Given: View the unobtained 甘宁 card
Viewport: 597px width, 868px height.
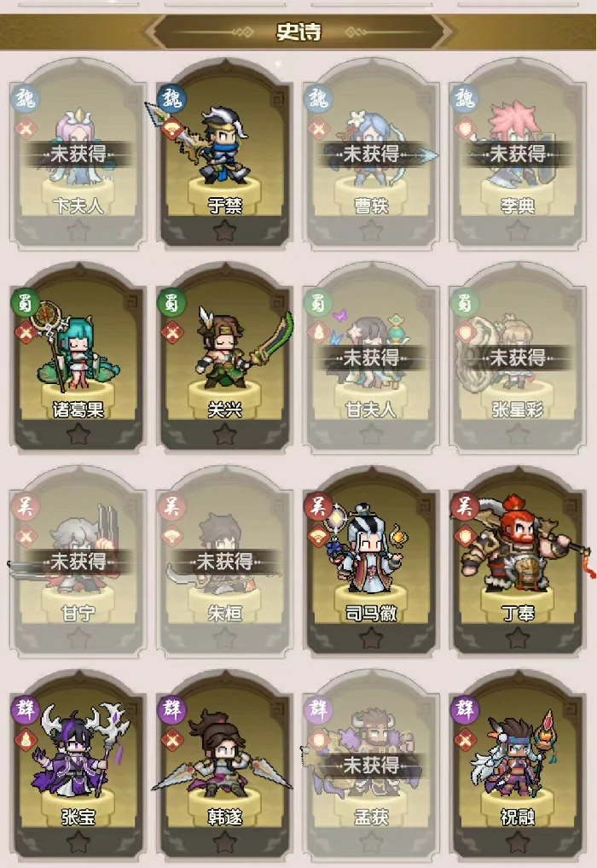Looking at the screenshot, I should (x=78, y=560).
